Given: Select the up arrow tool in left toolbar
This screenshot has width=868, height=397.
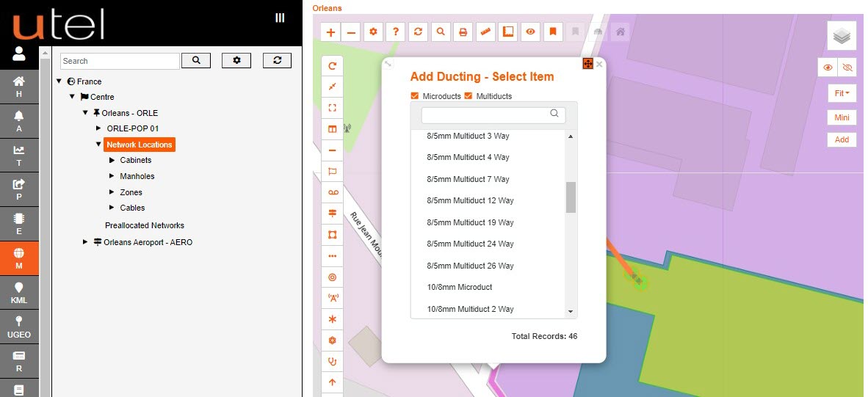Looking at the screenshot, I should (x=332, y=382).
